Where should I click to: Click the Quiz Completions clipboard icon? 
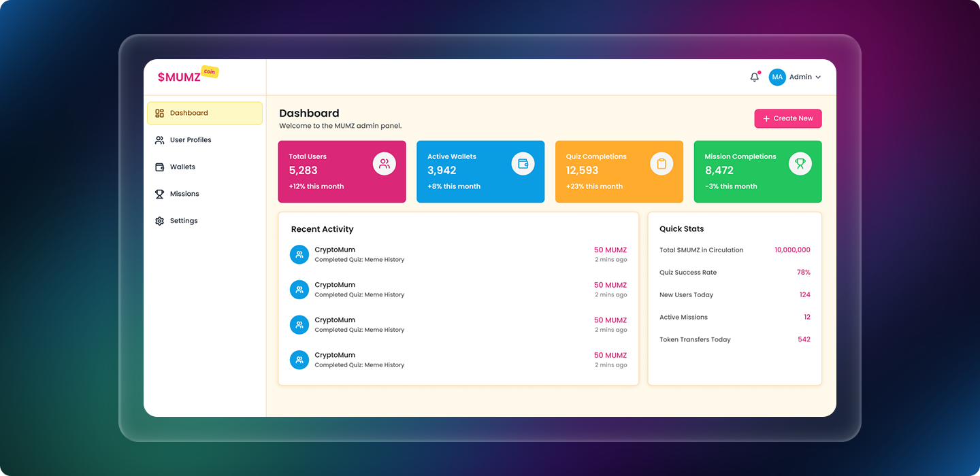pyautogui.click(x=661, y=164)
